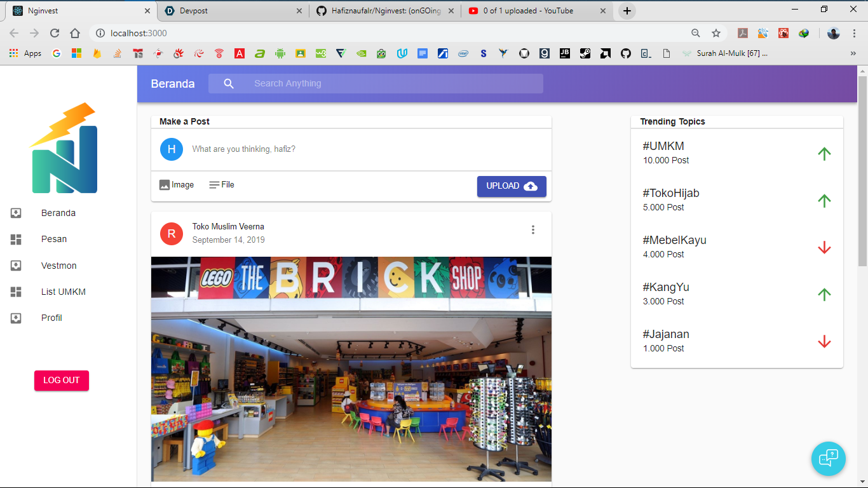This screenshot has height=488, width=868.
Task: Click the File attachment icon
Action: coord(214,185)
